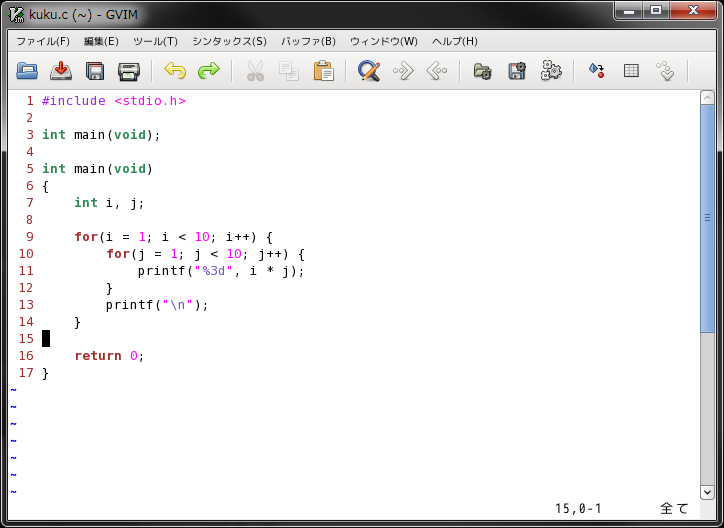The image size is (724, 528).
Task: Open the シンタックス(S) menu
Action: tap(229, 42)
